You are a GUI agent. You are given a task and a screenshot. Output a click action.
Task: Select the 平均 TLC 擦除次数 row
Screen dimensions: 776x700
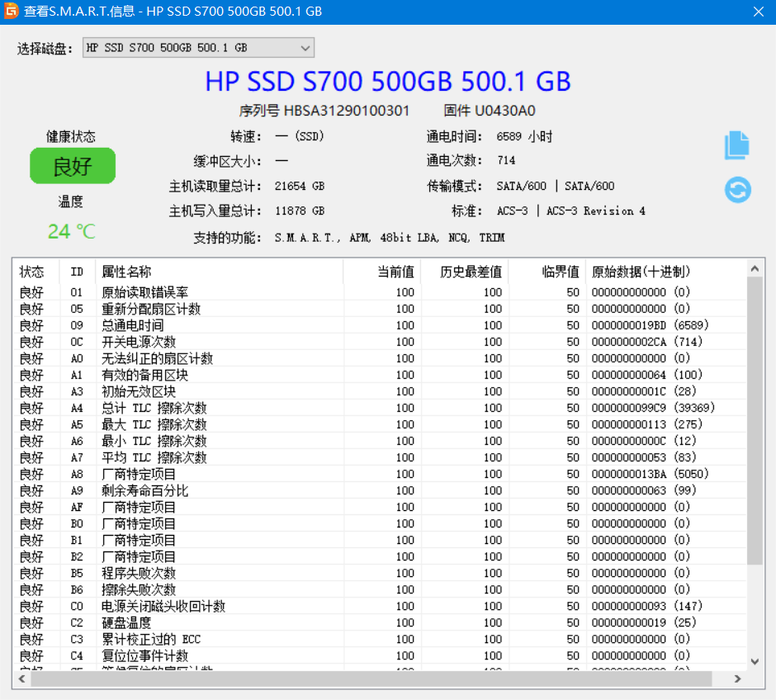coord(380,457)
